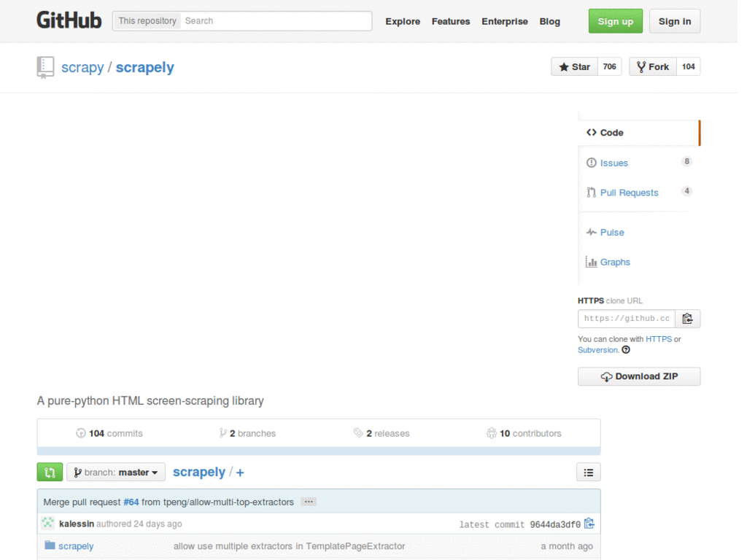Screen dimensions: 747x560
Task: Fork the scrapely repository
Action: click(x=653, y=66)
